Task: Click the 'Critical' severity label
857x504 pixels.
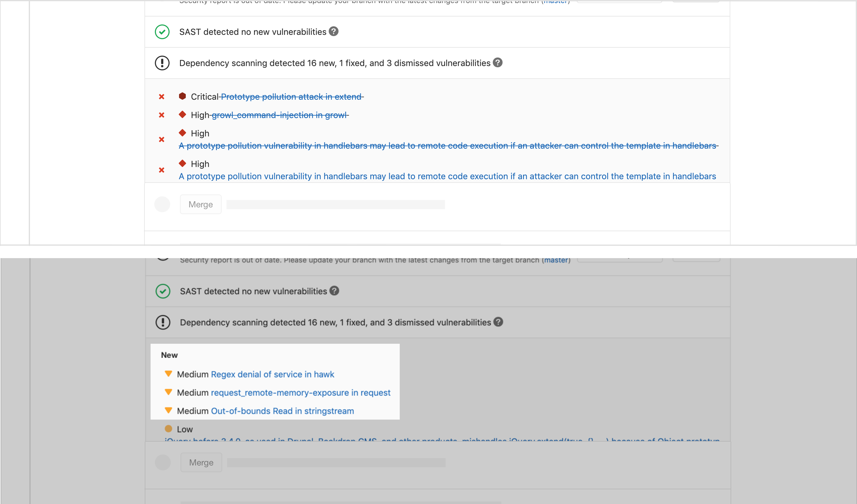Action: point(205,97)
